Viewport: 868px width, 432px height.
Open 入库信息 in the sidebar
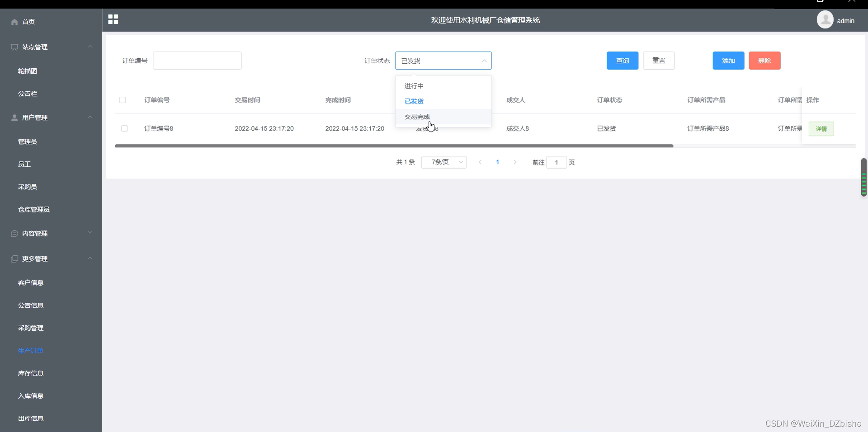[x=31, y=396]
